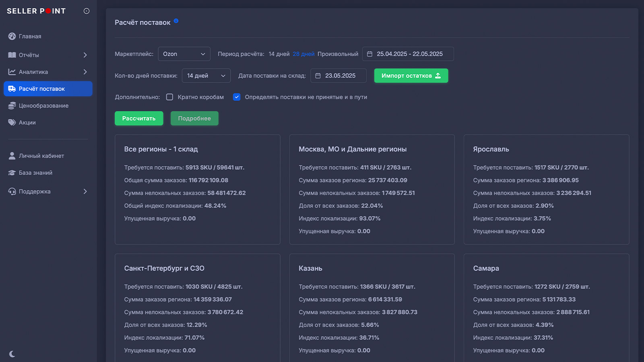
Task: Open the Самара region card
Action: point(546,308)
